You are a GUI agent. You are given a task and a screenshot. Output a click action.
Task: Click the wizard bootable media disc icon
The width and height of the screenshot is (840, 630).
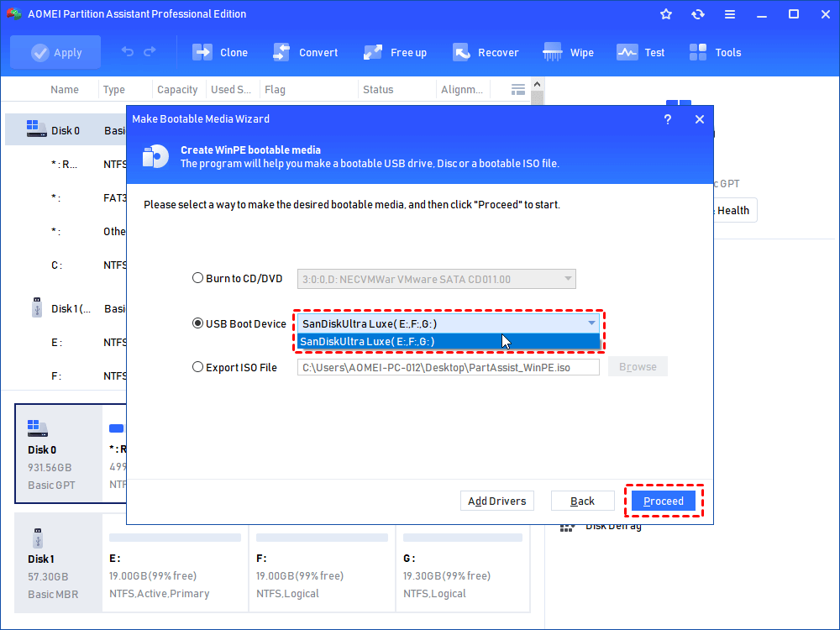pyautogui.click(x=155, y=157)
